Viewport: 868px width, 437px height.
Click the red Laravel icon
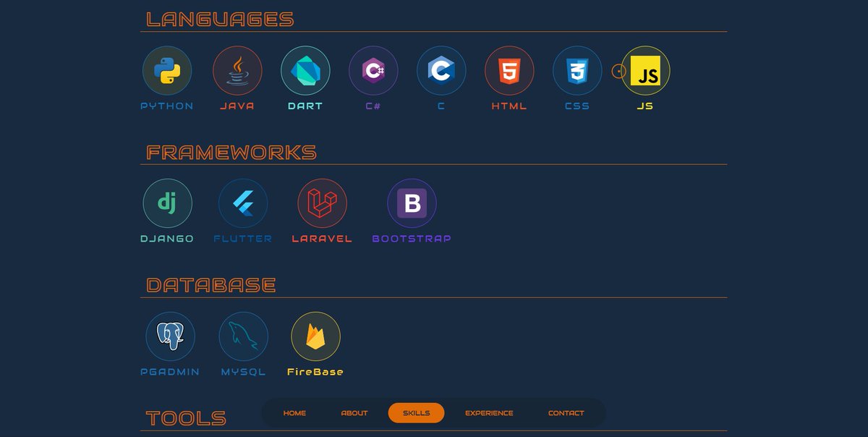click(322, 203)
